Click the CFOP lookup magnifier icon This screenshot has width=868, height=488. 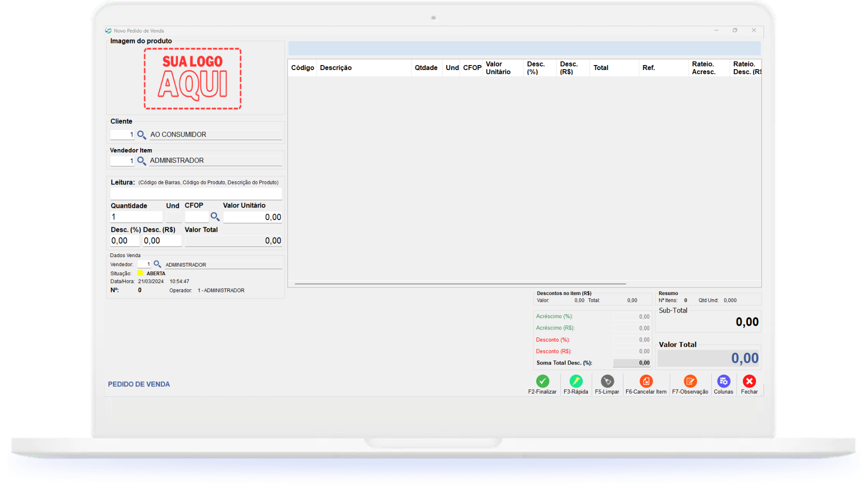click(x=215, y=217)
